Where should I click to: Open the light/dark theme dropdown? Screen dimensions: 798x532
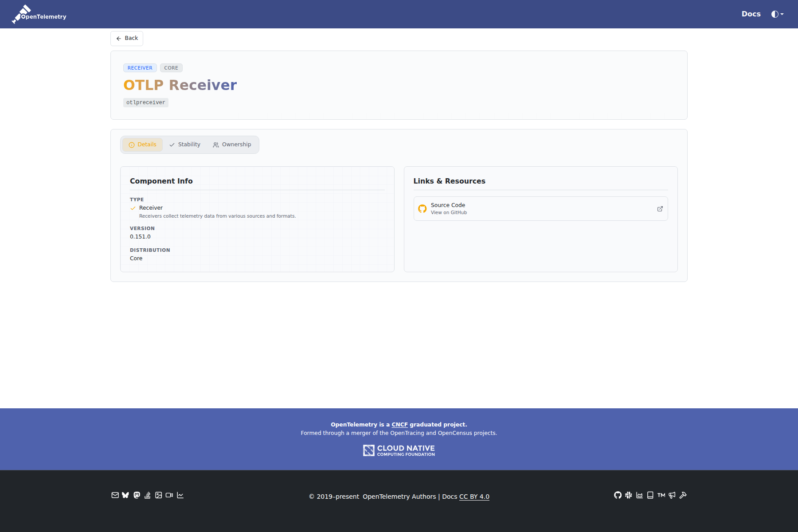pos(778,14)
